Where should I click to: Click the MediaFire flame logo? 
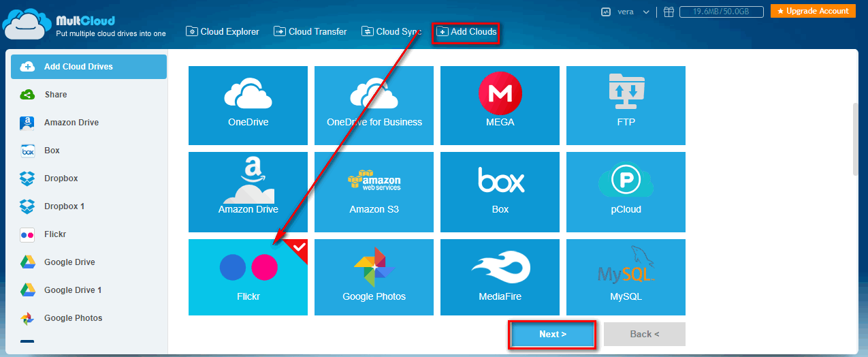[500, 267]
